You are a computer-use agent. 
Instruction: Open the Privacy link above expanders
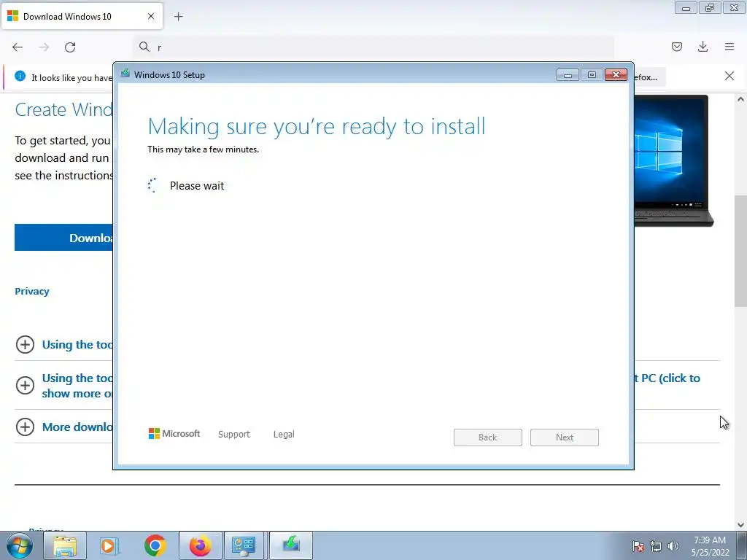point(32,292)
